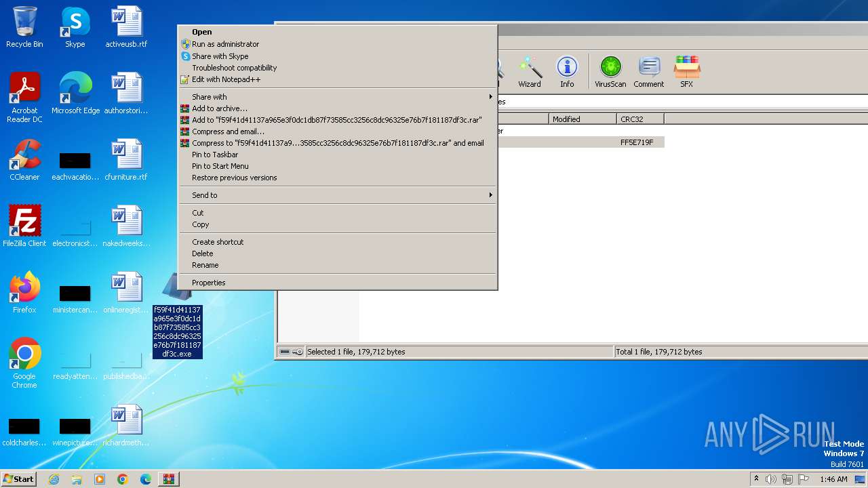This screenshot has height=488, width=868.
Task: Choose Edit with Notepad++
Action: (x=337, y=79)
